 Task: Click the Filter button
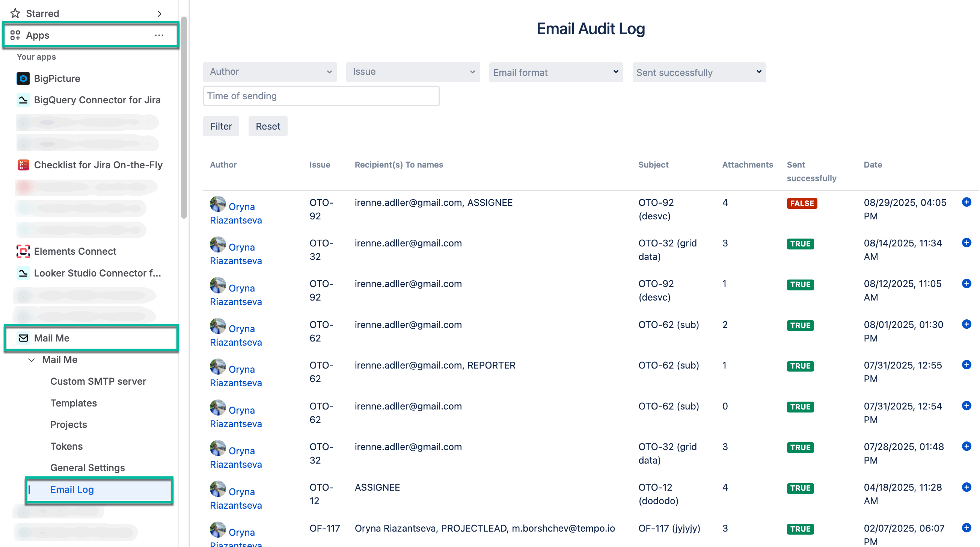pos(221,126)
